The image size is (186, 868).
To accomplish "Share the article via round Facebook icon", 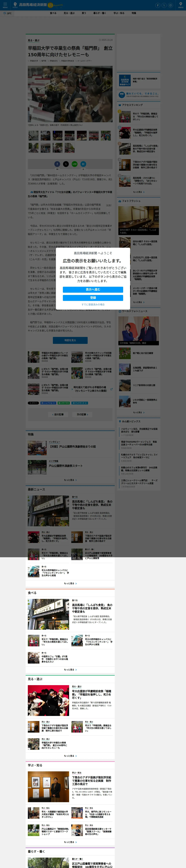I will tap(57, 164).
